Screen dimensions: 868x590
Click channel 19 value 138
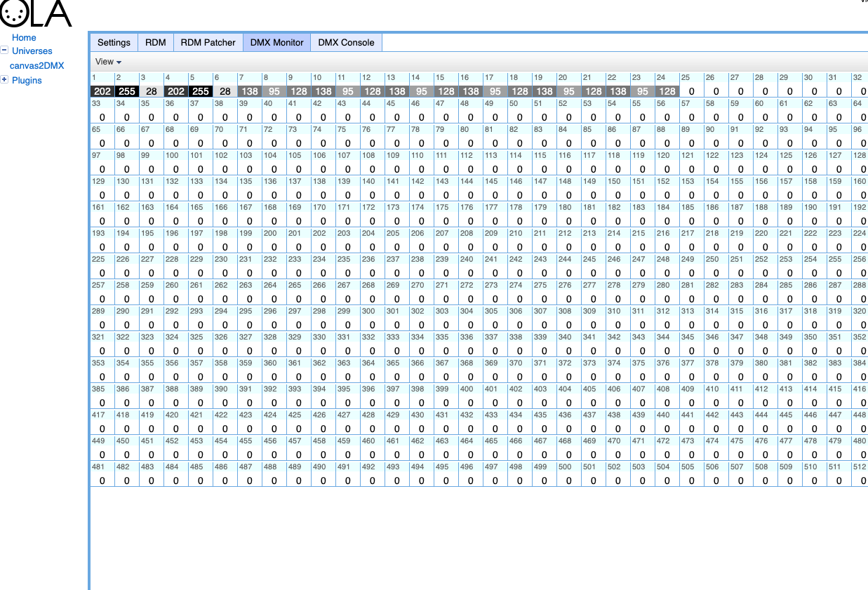pos(545,91)
